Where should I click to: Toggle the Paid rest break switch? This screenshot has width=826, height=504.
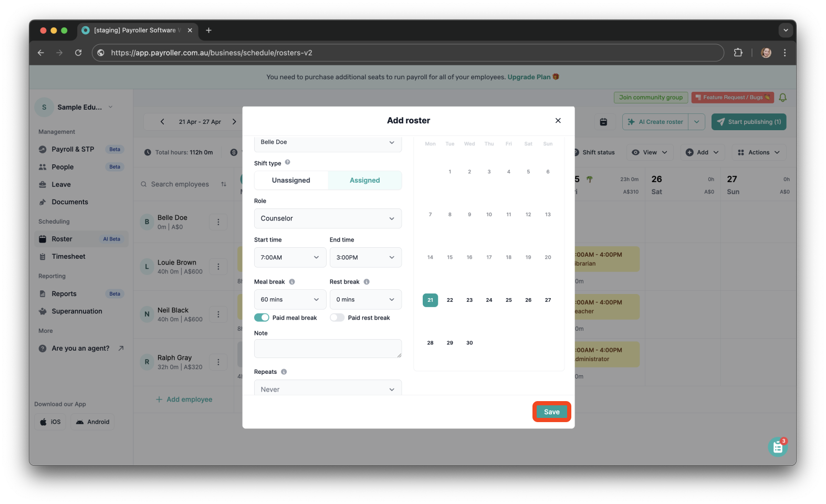(x=337, y=318)
